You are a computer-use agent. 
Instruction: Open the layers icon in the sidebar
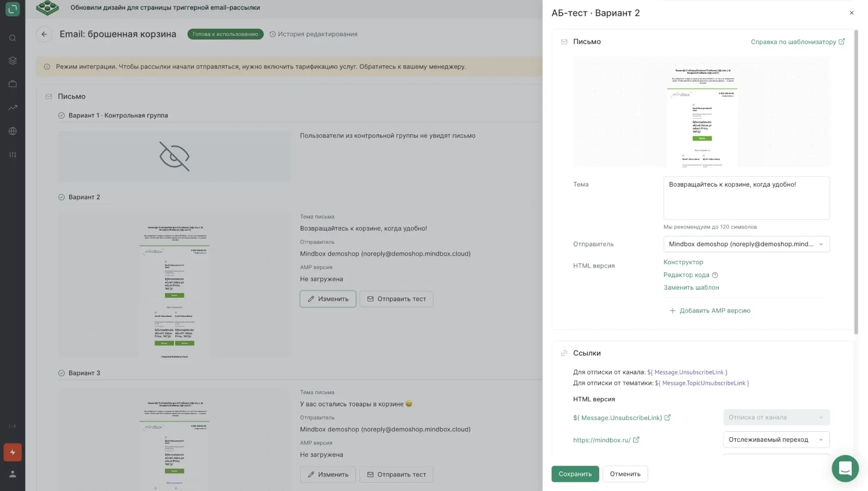[12, 61]
